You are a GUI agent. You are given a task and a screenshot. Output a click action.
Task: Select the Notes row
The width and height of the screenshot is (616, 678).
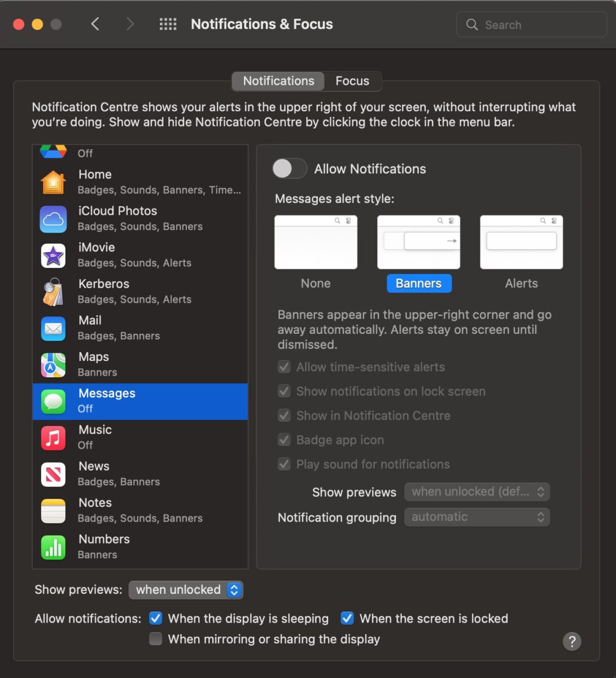click(x=140, y=511)
